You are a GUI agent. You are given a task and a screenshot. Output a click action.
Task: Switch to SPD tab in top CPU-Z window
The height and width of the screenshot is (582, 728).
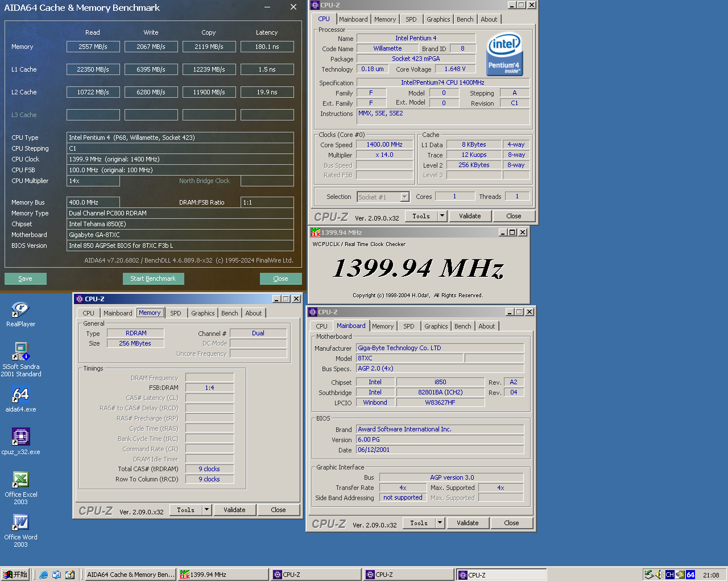[411, 19]
